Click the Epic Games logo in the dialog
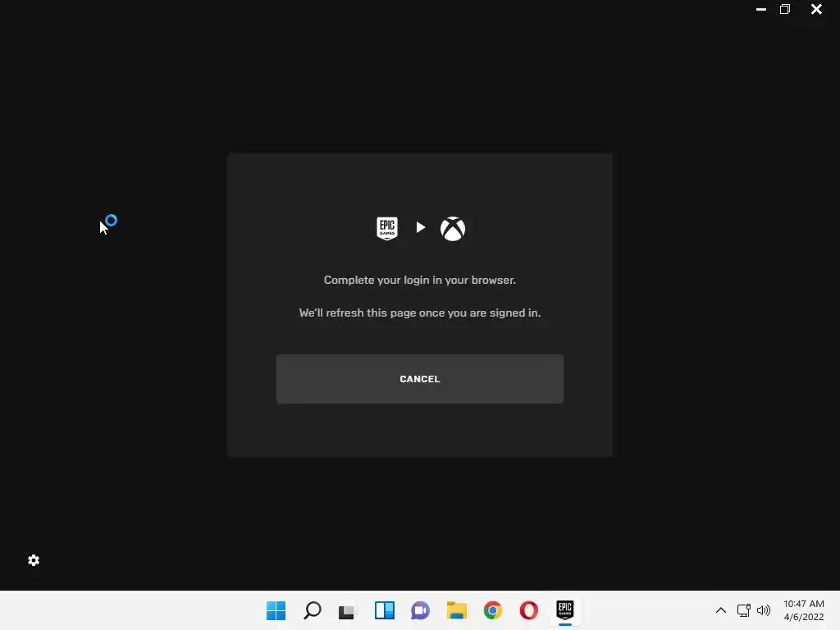Screen dimensions: 840x630 pyautogui.click(x=387, y=229)
